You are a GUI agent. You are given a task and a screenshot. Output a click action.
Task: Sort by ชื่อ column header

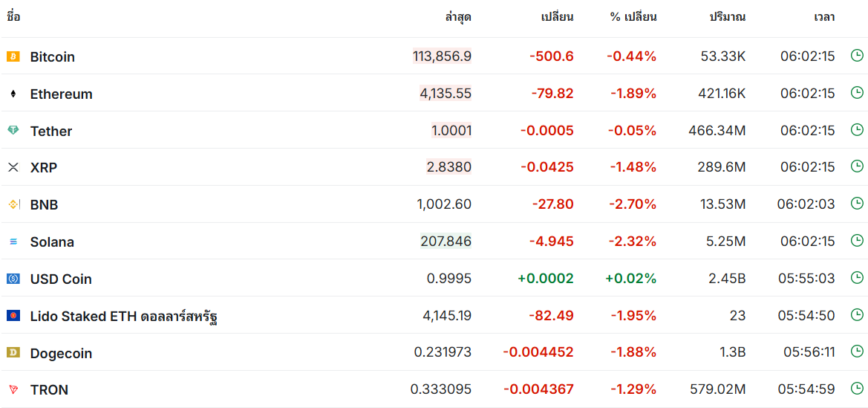tap(13, 16)
